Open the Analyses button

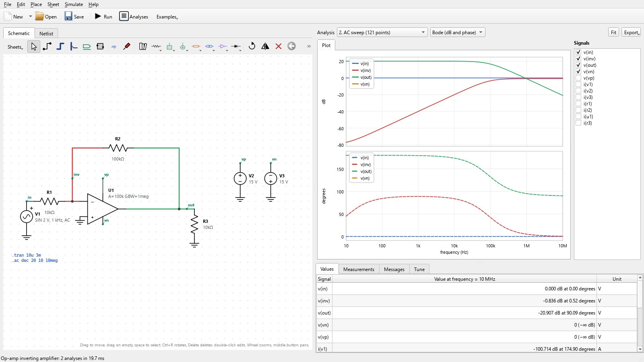point(134,16)
